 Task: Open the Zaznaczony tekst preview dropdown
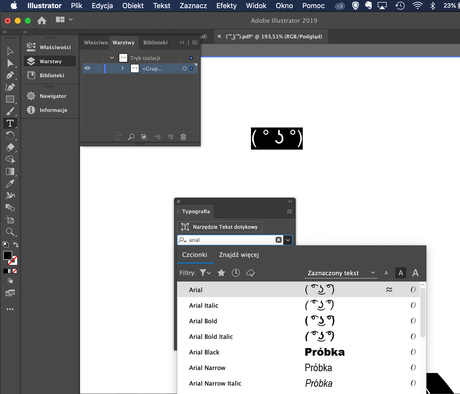click(x=341, y=273)
